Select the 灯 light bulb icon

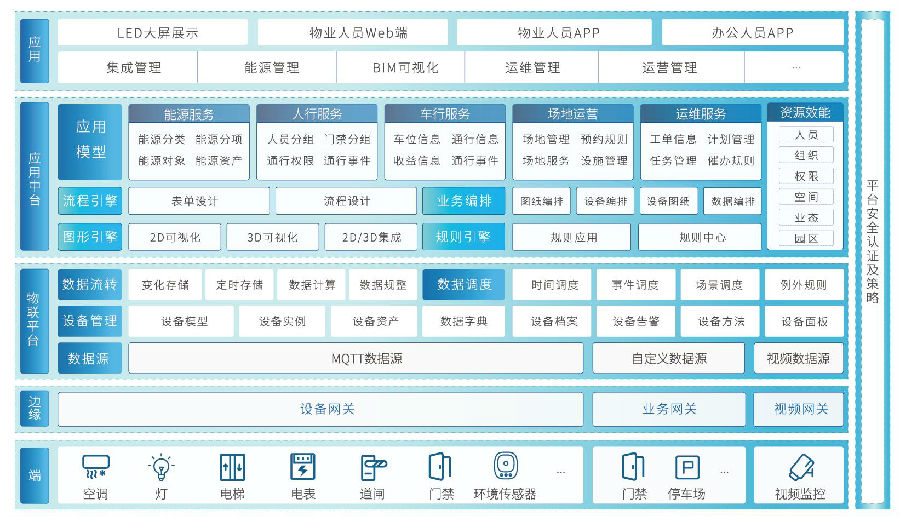click(x=160, y=467)
